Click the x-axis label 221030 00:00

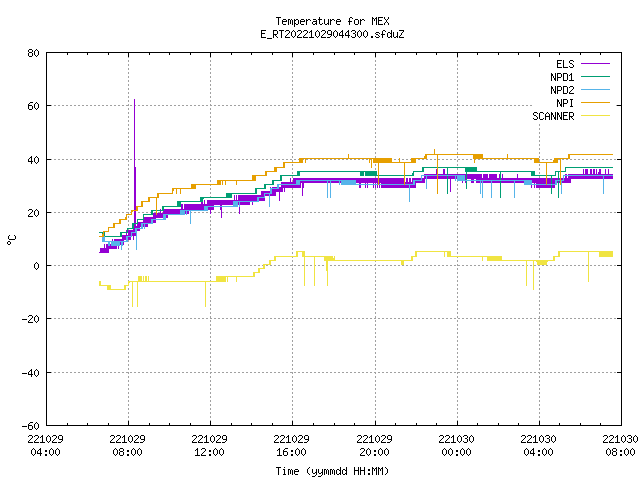(456, 446)
